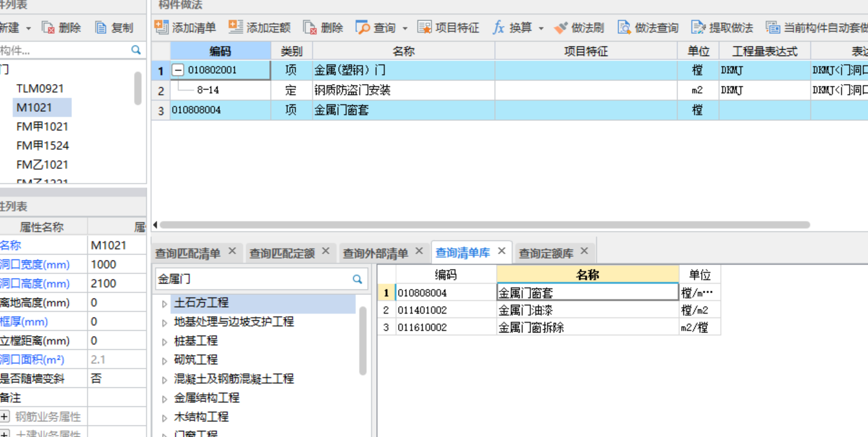Click the 添加清单 toolbar icon
Screen dimensions: 868x437
point(161,27)
